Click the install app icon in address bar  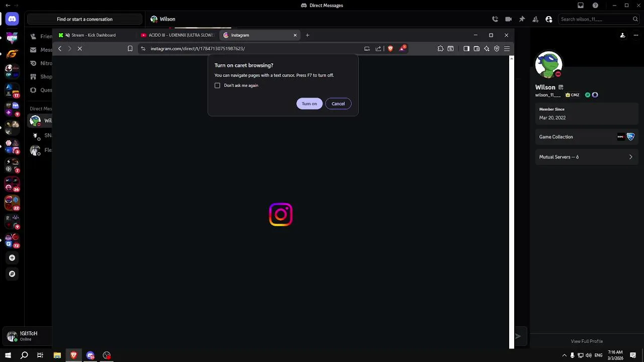(367, 49)
